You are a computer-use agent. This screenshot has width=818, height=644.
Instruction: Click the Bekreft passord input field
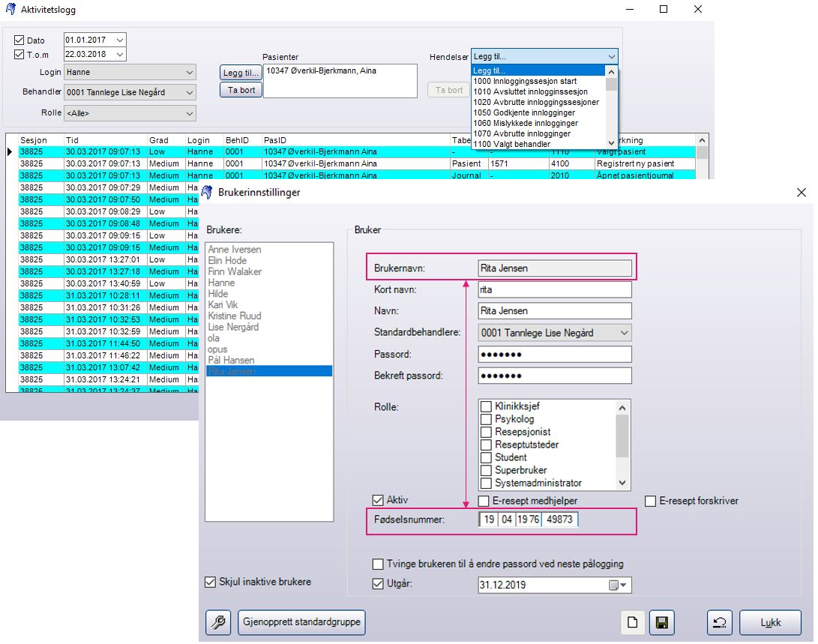(555, 376)
